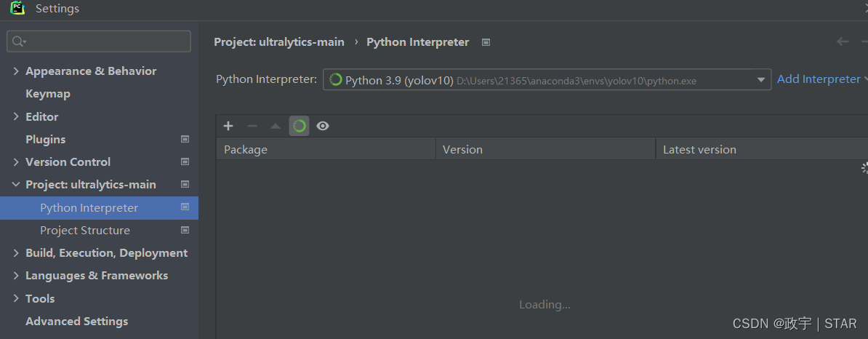This screenshot has width=868, height=339.
Task: Click the PyCharm logo in the title bar
Action: point(17,8)
